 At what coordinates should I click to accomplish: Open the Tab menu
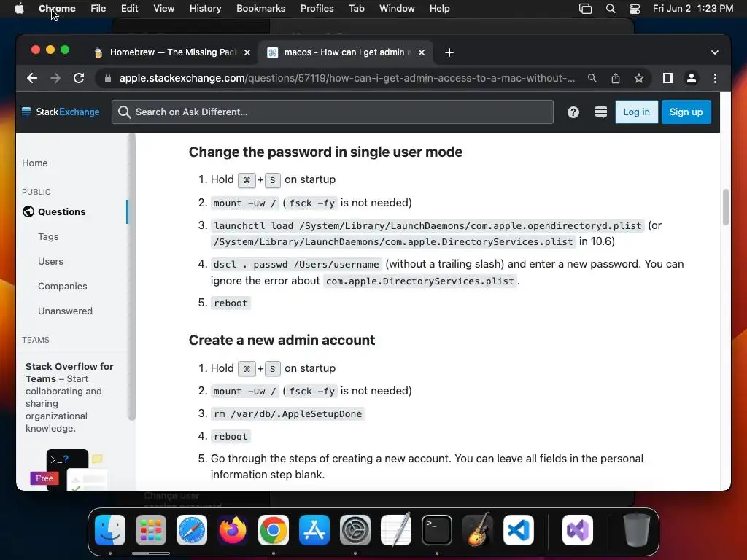click(356, 9)
